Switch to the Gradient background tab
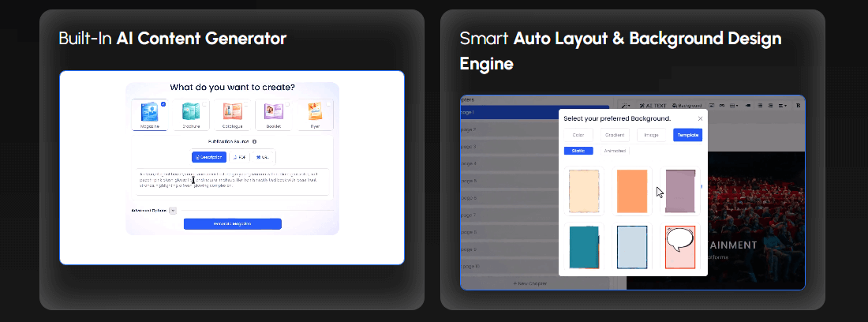Viewport: 868px width, 322px height. pos(615,135)
